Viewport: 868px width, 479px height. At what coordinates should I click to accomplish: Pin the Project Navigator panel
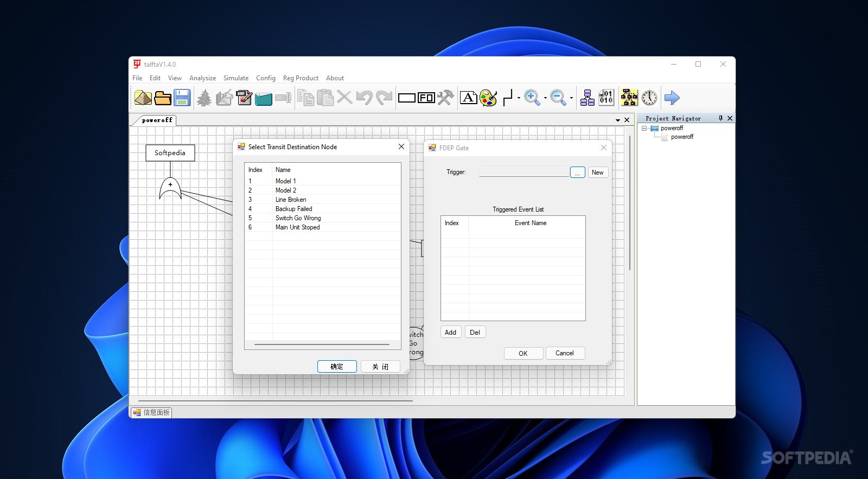click(720, 118)
